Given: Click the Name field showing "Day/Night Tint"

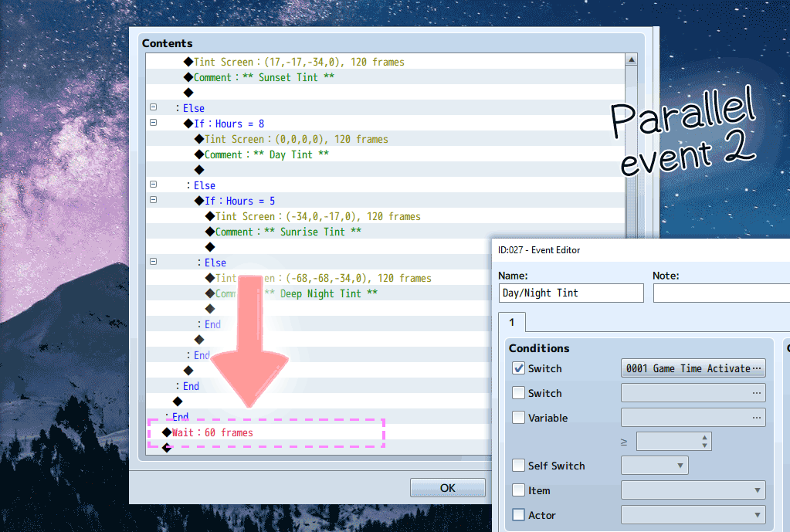Looking at the screenshot, I should point(571,293).
